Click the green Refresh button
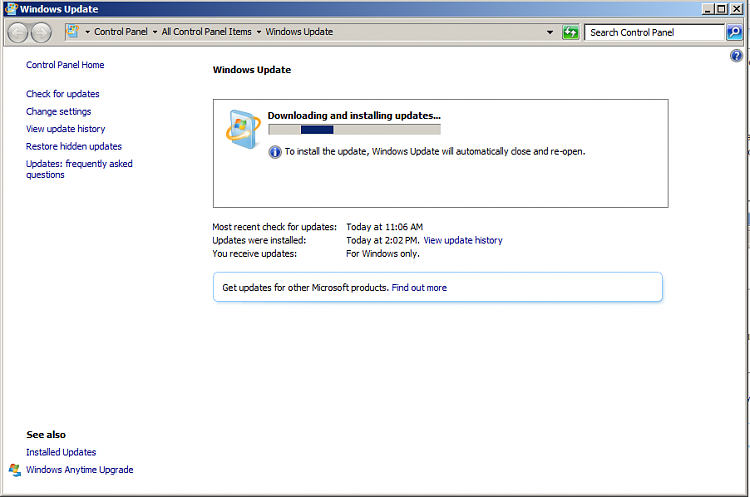The image size is (750, 497). click(x=570, y=32)
